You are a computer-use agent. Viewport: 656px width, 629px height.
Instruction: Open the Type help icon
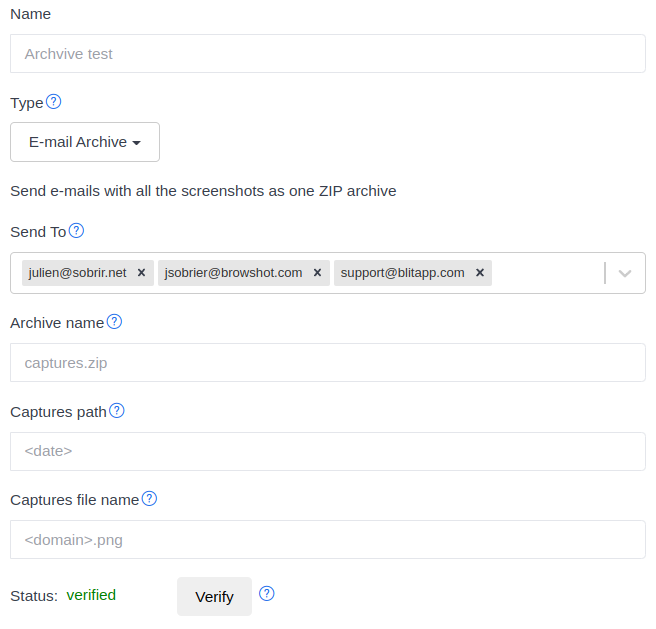54,102
